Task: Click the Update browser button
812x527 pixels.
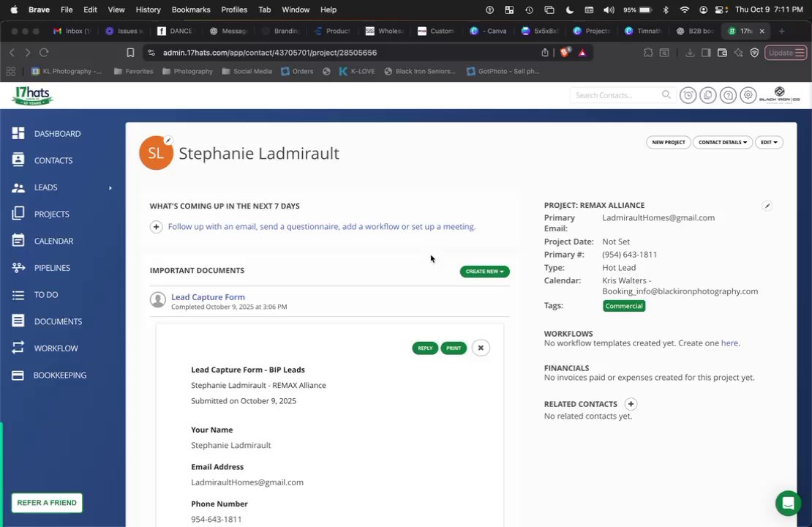Action: click(x=785, y=53)
